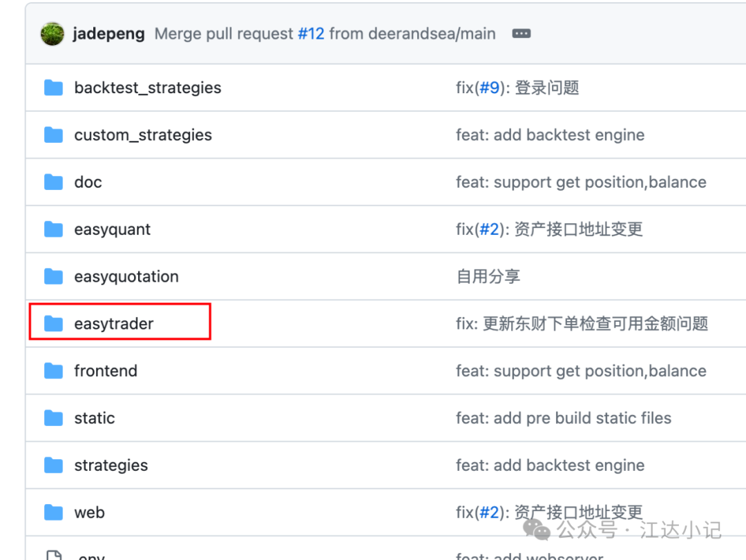Open commit message '自用分享'
This screenshot has width=746, height=560.
pyautogui.click(x=488, y=277)
